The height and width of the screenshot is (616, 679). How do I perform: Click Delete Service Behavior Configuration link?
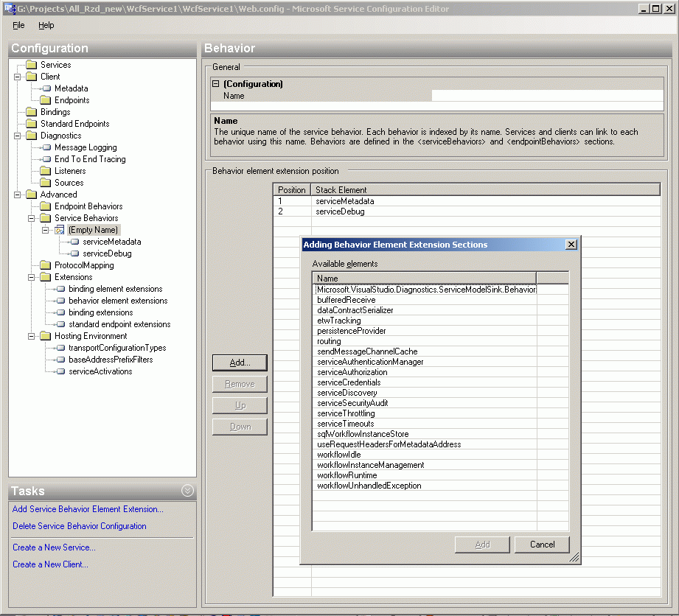pos(80,526)
